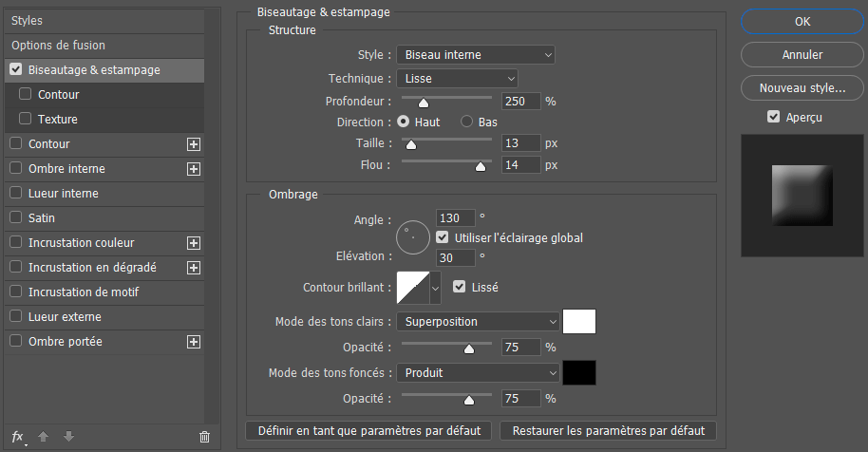Open the Style dropdown Biseau interne

[x=475, y=55]
